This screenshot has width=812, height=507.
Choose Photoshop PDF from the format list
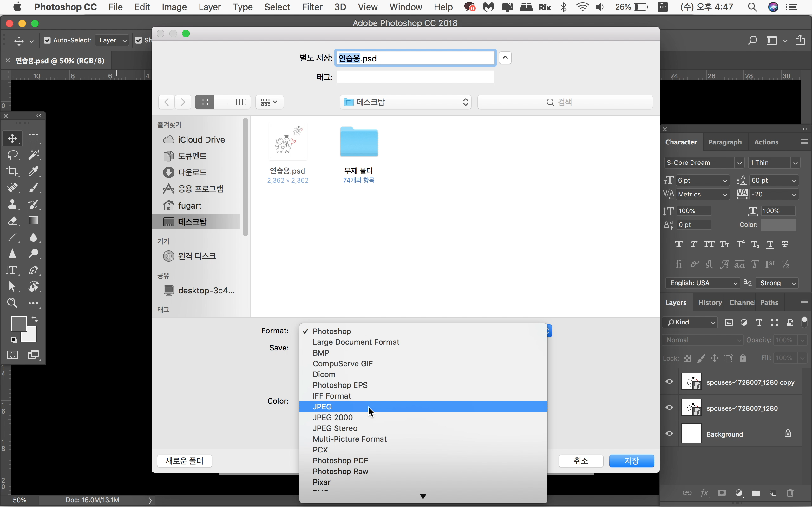point(340,460)
